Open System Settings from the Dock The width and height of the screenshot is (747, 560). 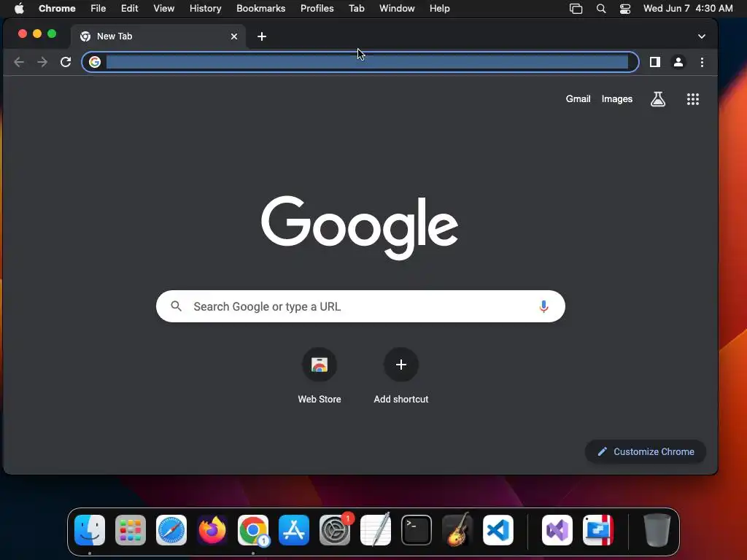tap(335, 530)
